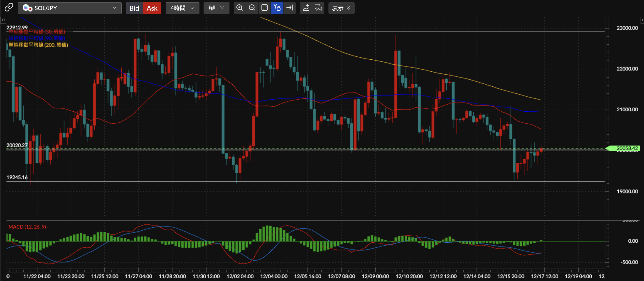Click the chain link icon
Viewport: 644px width, 281px height.
click(x=9, y=7)
